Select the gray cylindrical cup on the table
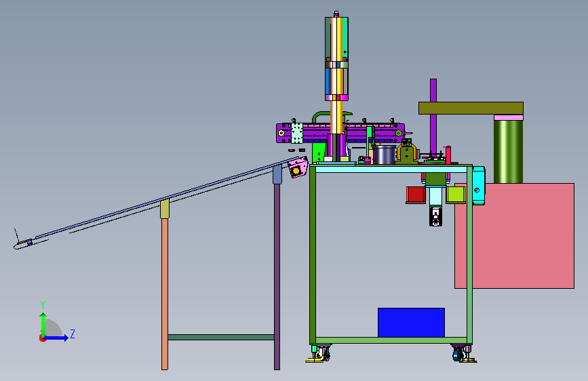The height and width of the screenshot is (381, 588). pyautogui.click(x=385, y=155)
